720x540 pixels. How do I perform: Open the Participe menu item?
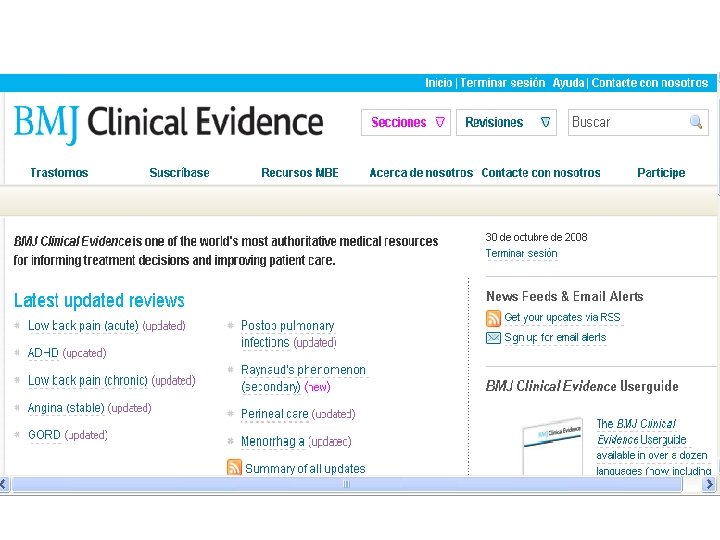tap(661, 173)
